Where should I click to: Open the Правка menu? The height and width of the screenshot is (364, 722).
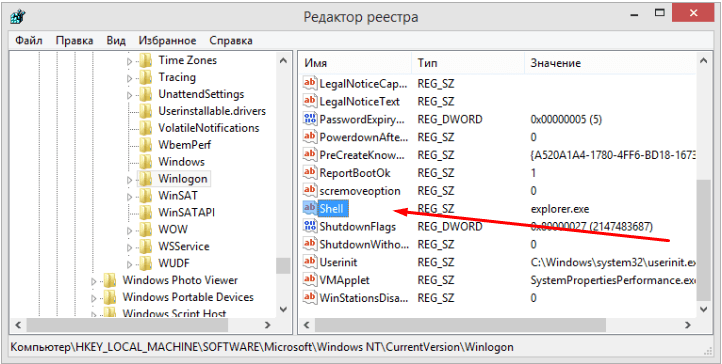pos(74,40)
